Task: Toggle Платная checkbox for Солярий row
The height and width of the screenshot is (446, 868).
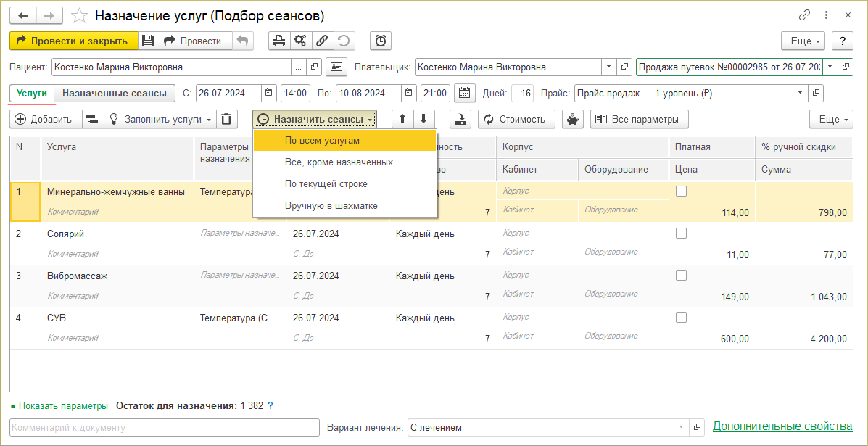Action: 682,233
